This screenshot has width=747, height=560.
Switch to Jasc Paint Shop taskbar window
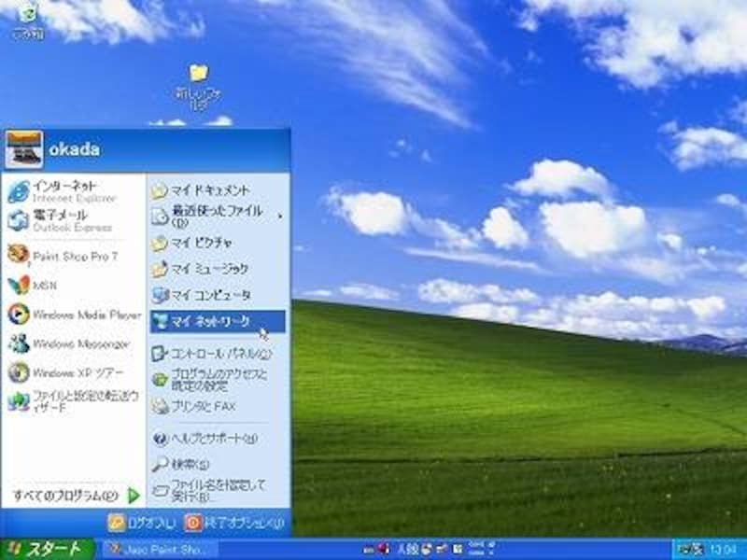[x=159, y=549]
